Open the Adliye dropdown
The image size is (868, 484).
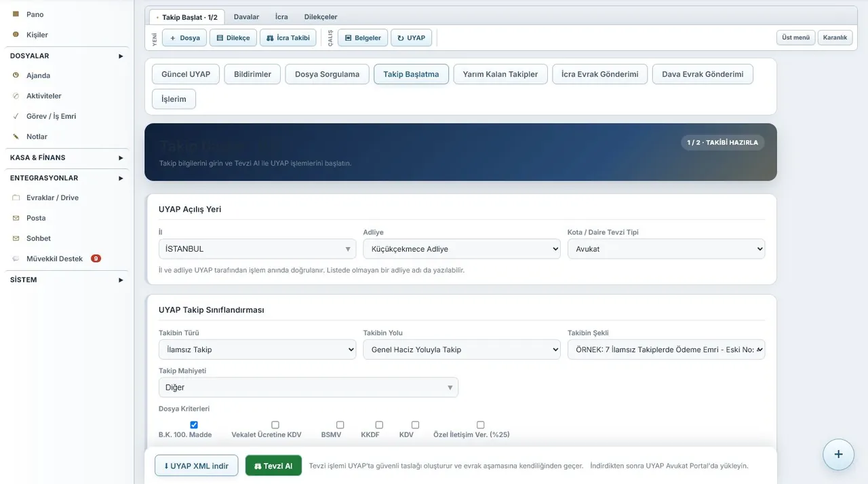tap(462, 249)
